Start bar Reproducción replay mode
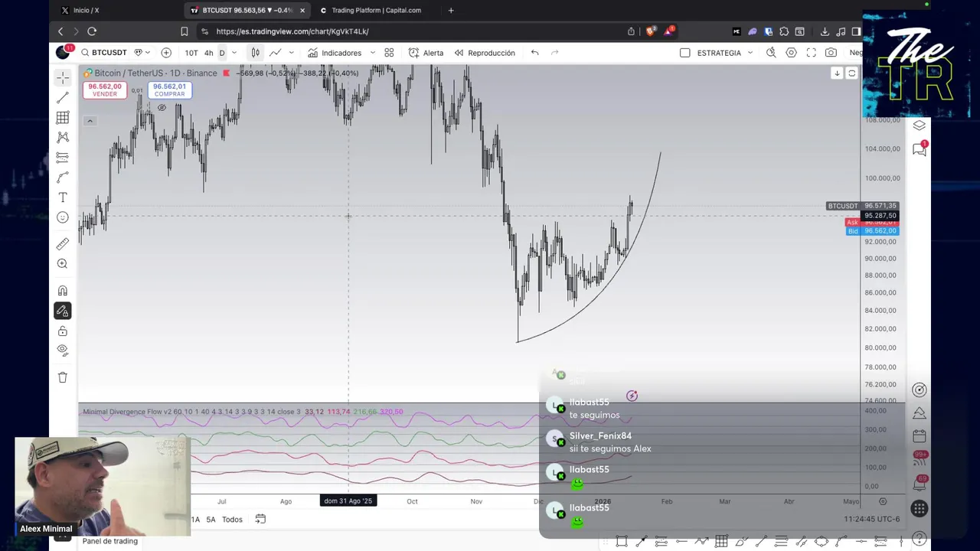This screenshot has width=980, height=551. click(x=485, y=53)
